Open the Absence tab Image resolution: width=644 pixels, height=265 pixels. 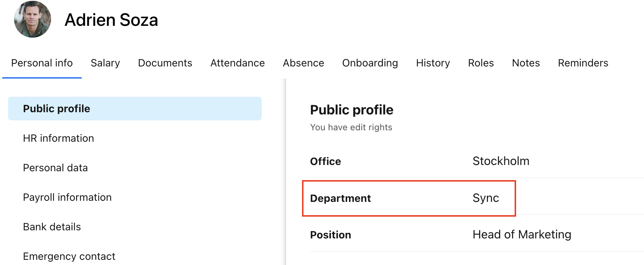[x=304, y=63]
